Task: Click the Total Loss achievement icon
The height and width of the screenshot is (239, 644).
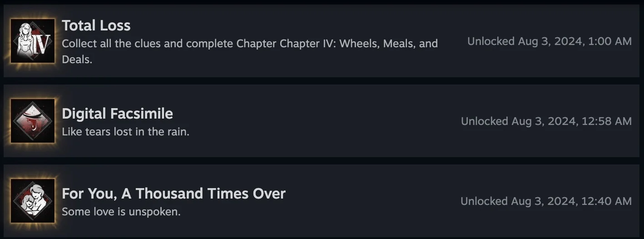Action: 33,41
